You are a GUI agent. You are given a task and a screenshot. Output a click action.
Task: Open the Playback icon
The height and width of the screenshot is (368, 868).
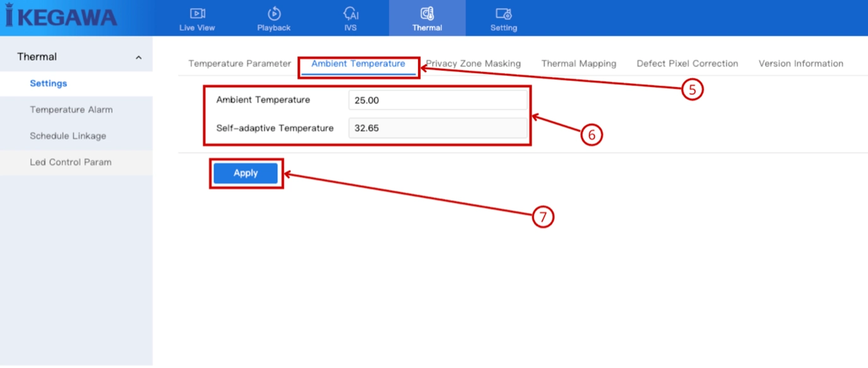pyautogui.click(x=274, y=13)
